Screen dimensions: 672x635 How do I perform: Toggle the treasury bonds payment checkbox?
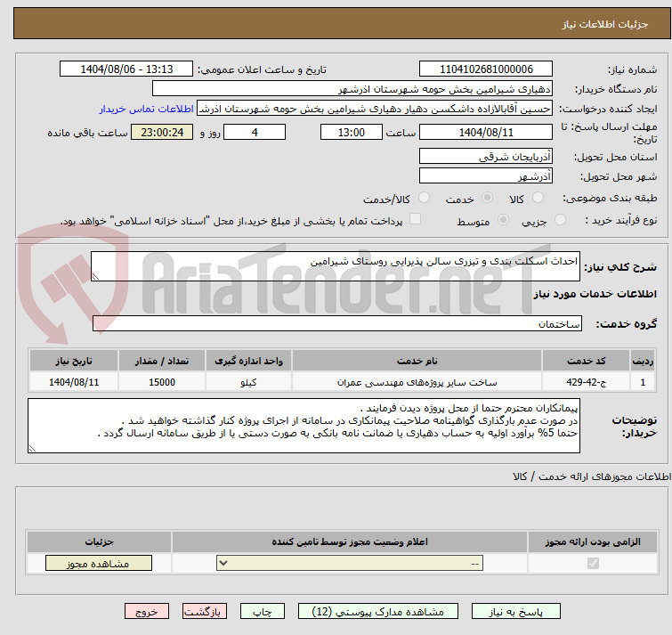pos(415,220)
